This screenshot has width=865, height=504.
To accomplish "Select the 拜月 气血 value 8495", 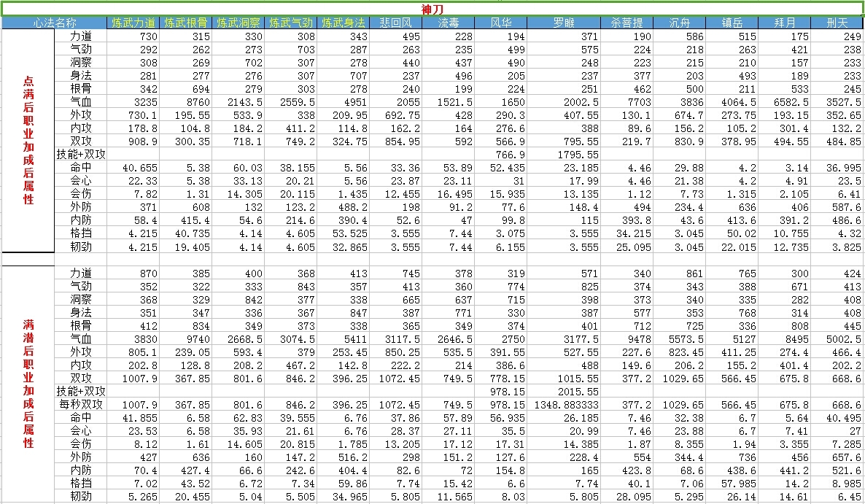I will click(785, 338).
